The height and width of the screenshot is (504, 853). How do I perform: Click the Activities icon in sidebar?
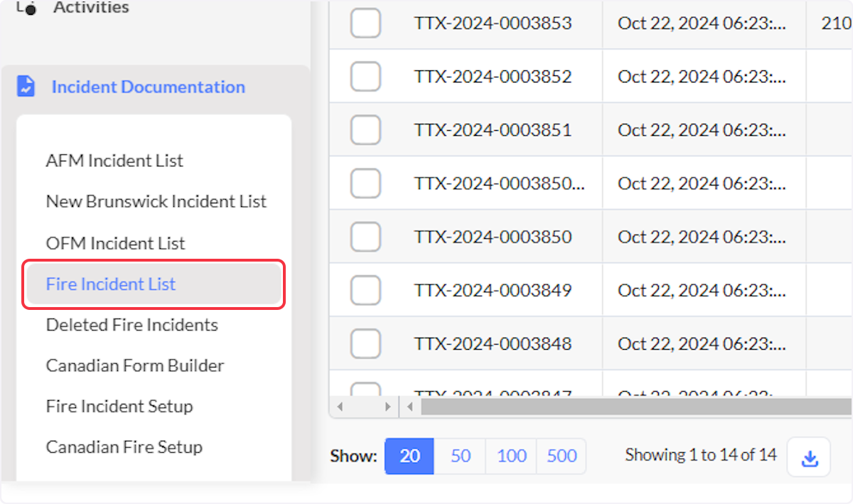click(26, 8)
